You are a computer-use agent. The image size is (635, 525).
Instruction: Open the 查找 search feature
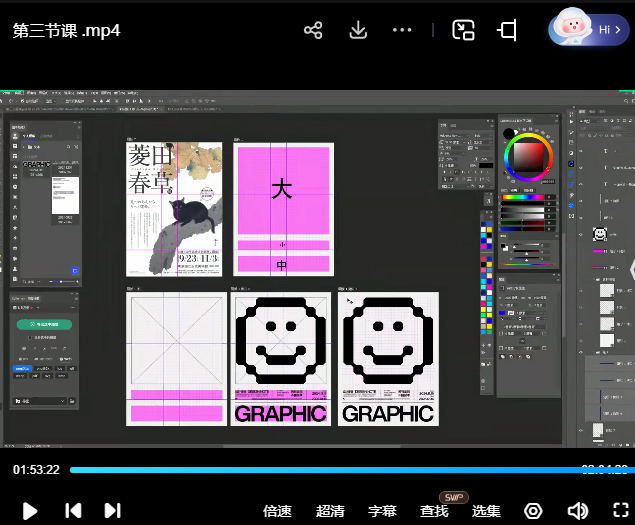coord(435,510)
